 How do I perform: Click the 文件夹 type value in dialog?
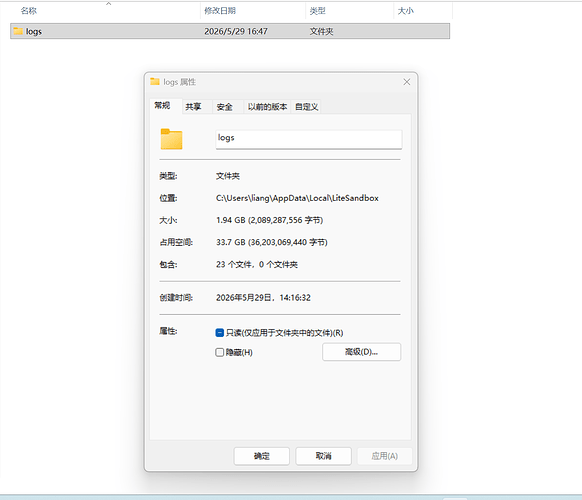pos(228,176)
